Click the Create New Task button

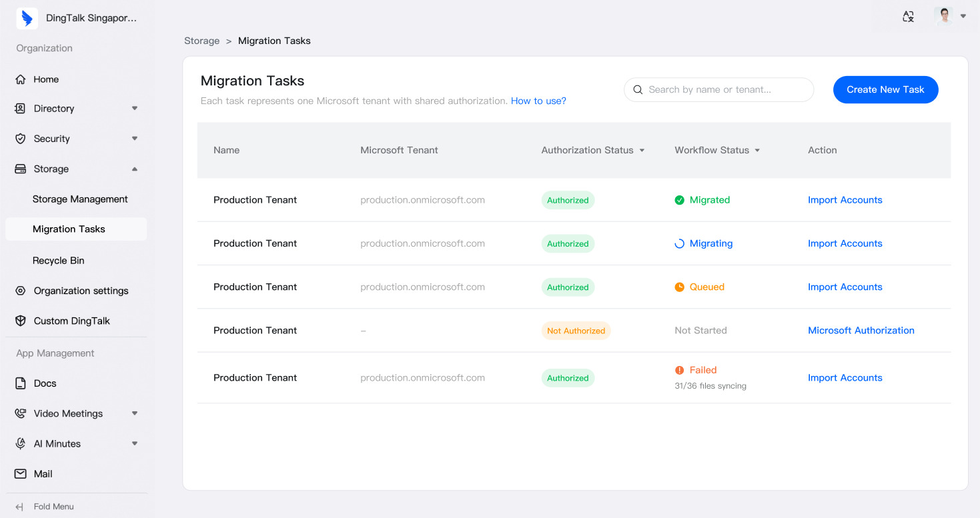pos(885,89)
